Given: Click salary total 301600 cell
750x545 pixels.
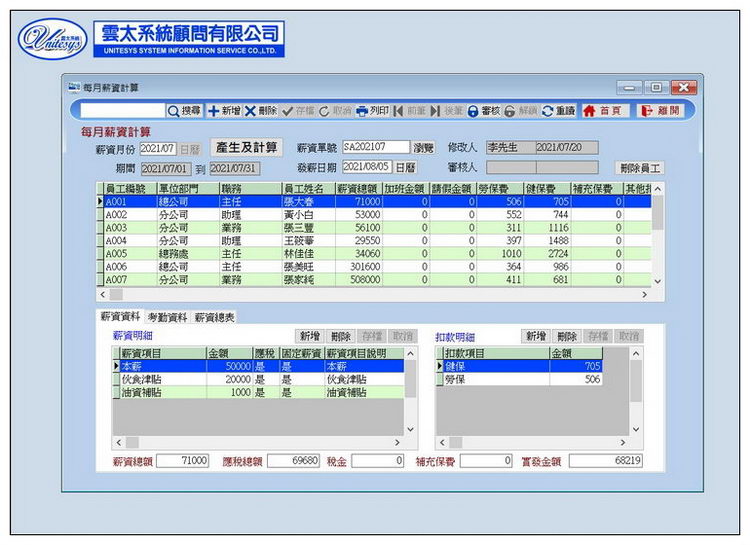Looking at the screenshot, I should pos(358,267).
